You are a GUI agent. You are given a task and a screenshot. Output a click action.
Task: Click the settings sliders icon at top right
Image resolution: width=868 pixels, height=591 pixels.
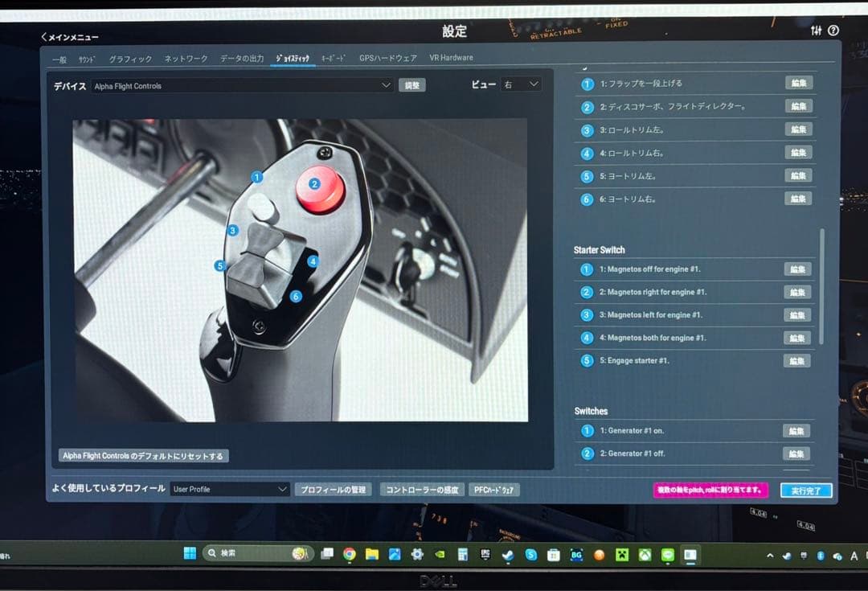pyautogui.click(x=817, y=31)
